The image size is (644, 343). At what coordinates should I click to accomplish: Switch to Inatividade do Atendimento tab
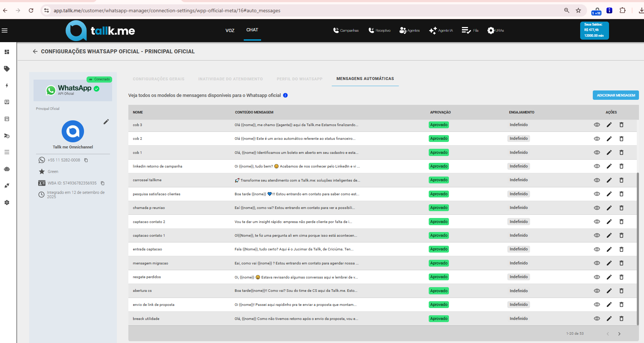pos(230,79)
